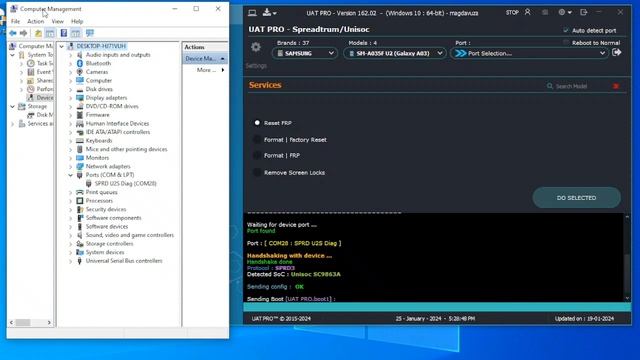Click the Security devices category icon
This screenshot has width=640, height=360.
click(80, 209)
